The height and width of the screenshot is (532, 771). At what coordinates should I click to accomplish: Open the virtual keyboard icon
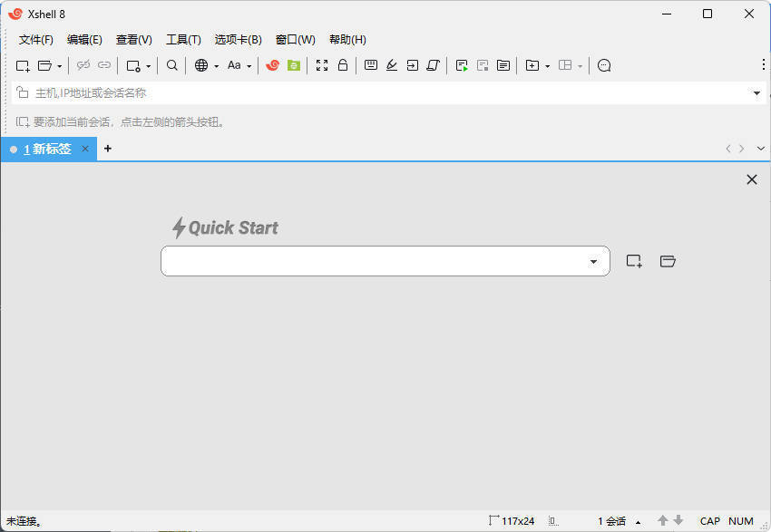[371, 65]
